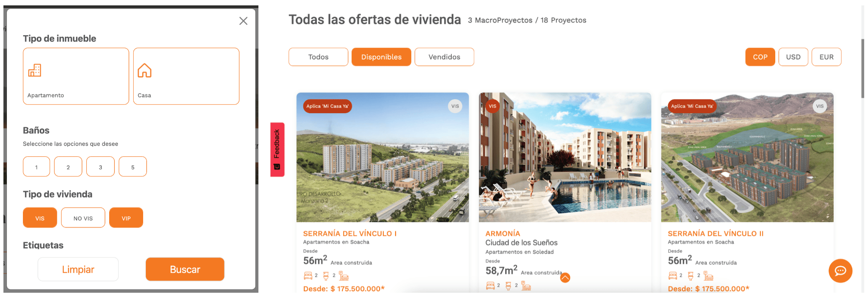Close the filter panel with X
The width and height of the screenshot is (868, 298).
pos(244,21)
